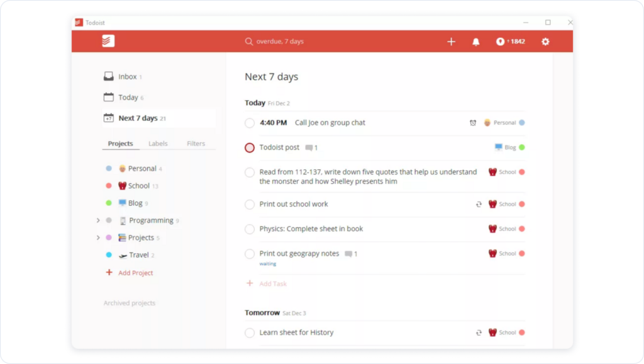Click the waiting label link

pos(268,264)
